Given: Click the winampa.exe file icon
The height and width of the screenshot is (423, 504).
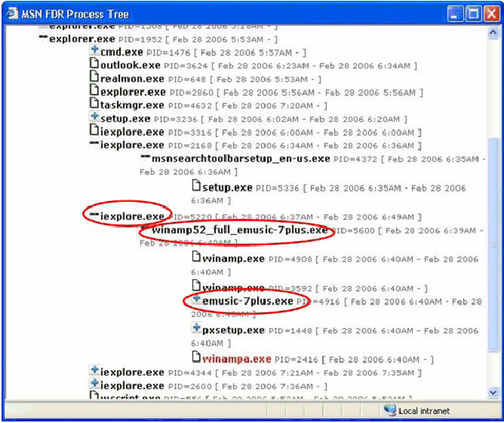Looking at the screenshot, I should click(197, 357).
